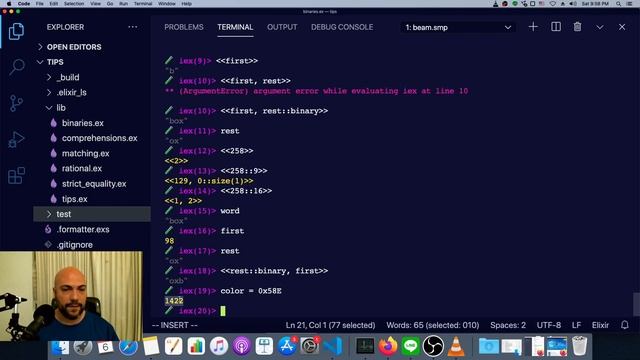Open the Selection menu in menu bar
Viewport: 640px width, 360px height.
coord(74,4)
